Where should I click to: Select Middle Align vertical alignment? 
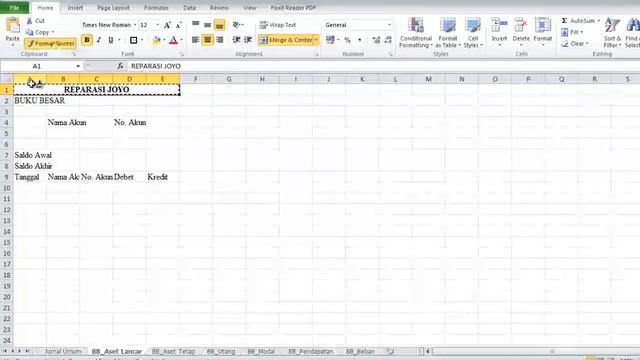point(207,24)
